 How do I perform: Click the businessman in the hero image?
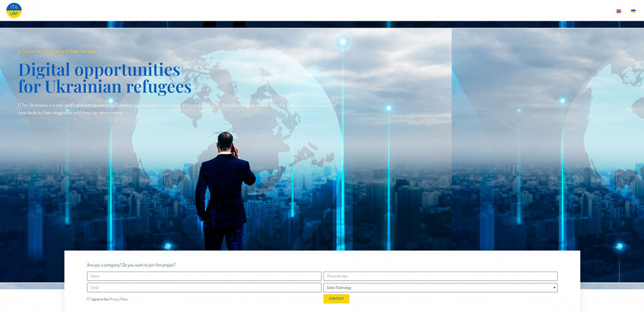pos(224,188)
